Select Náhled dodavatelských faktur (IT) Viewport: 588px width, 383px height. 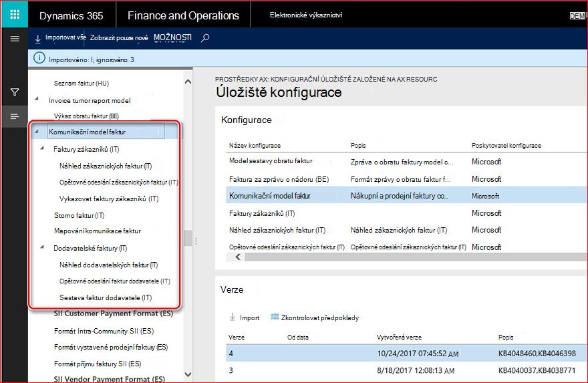pos(108,265)
